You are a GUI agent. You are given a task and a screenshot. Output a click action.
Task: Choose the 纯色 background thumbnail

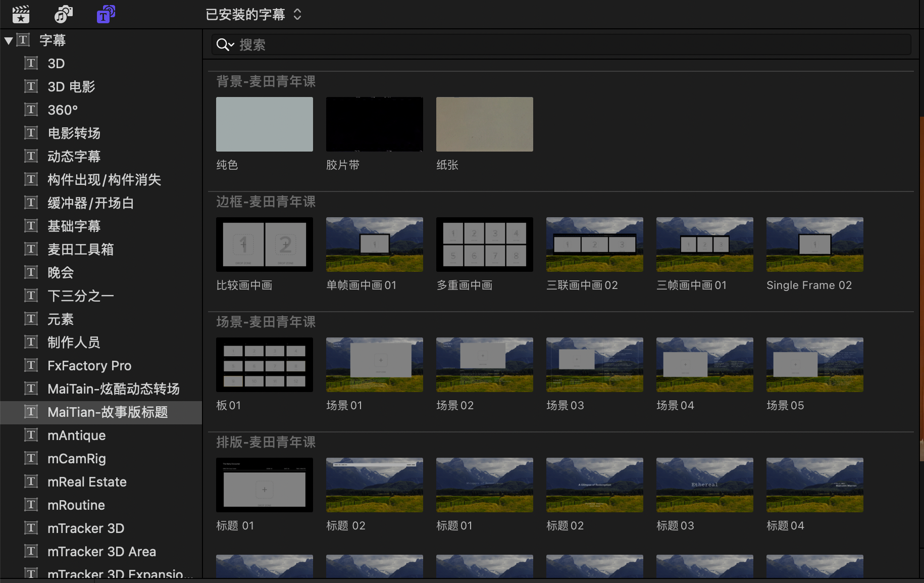click(265, 124)
